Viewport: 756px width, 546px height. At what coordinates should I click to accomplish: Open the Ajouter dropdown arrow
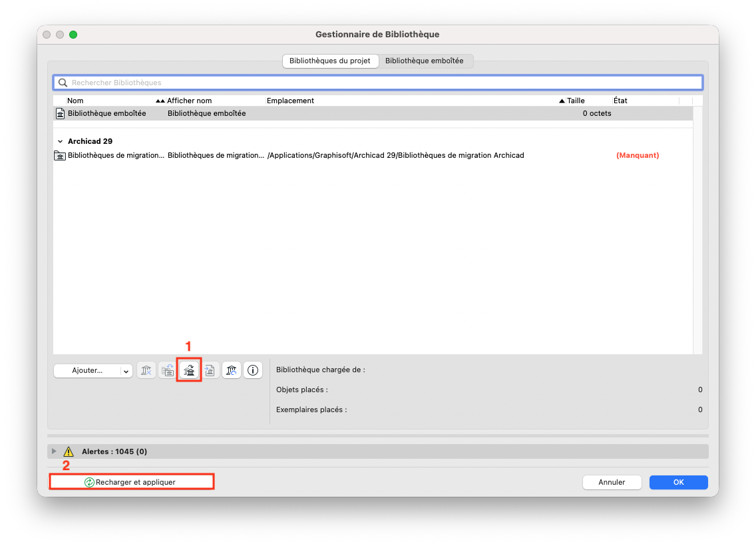126,371
